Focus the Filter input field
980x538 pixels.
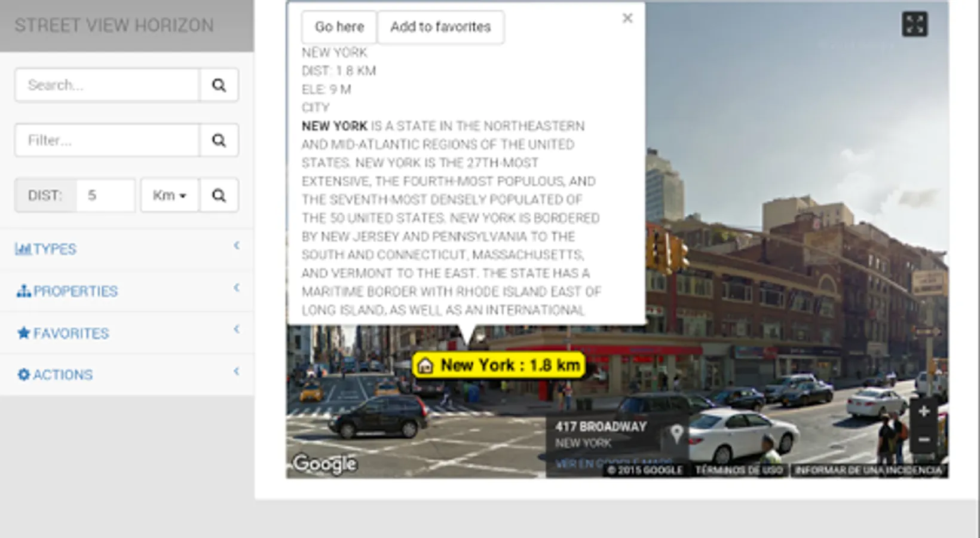[107, 140]
